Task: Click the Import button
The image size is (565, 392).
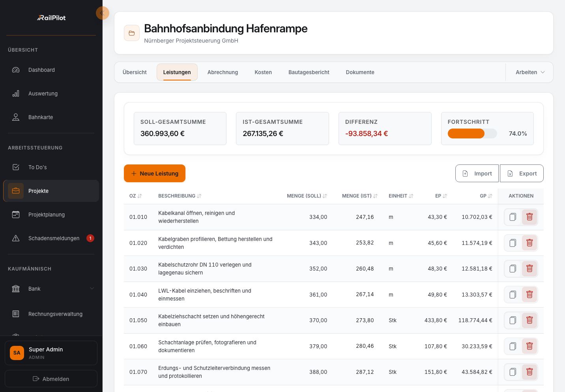Action: (x=477, y=174)
